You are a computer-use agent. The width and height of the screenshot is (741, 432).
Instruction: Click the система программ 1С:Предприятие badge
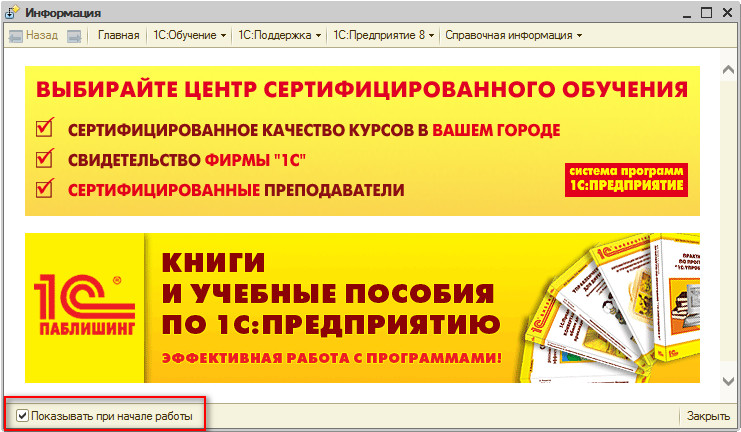click(x=626, y=180)
